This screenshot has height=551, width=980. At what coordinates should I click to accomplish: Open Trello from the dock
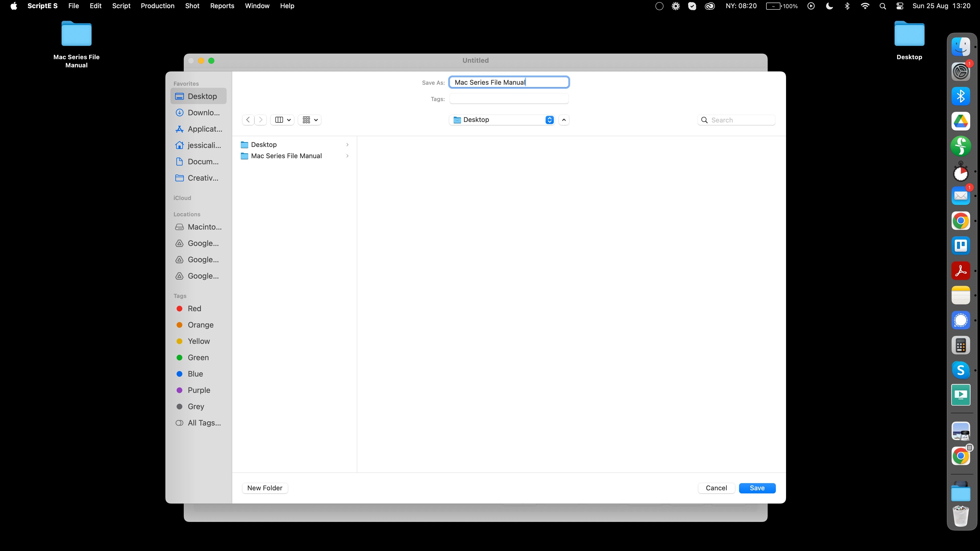tap(961, 246)
